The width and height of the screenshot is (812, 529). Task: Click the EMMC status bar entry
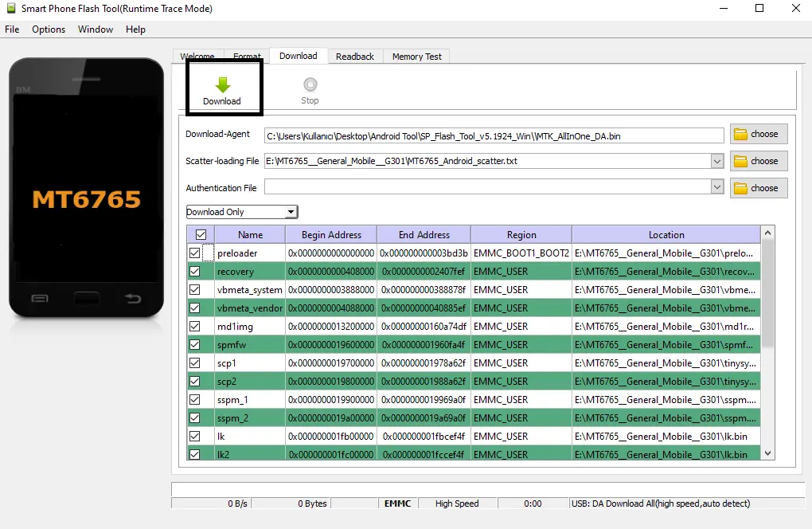coord(398,503)
